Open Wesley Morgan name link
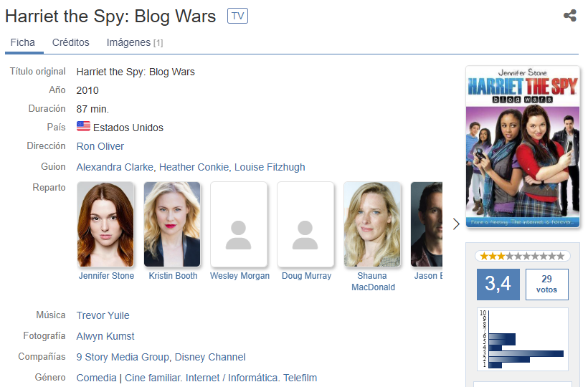 pos(240,276)
